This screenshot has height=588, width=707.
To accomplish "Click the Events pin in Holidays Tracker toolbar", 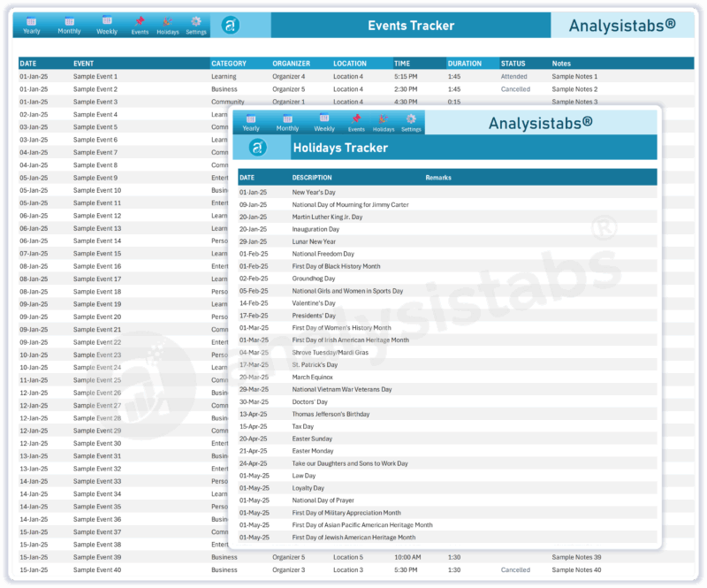I will pos(356,123).
